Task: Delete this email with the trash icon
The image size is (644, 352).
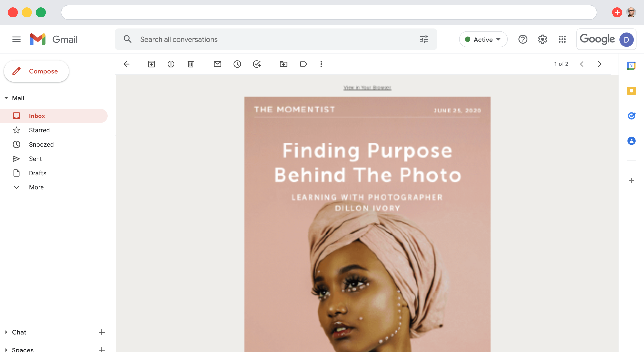Action: point(191,64)
